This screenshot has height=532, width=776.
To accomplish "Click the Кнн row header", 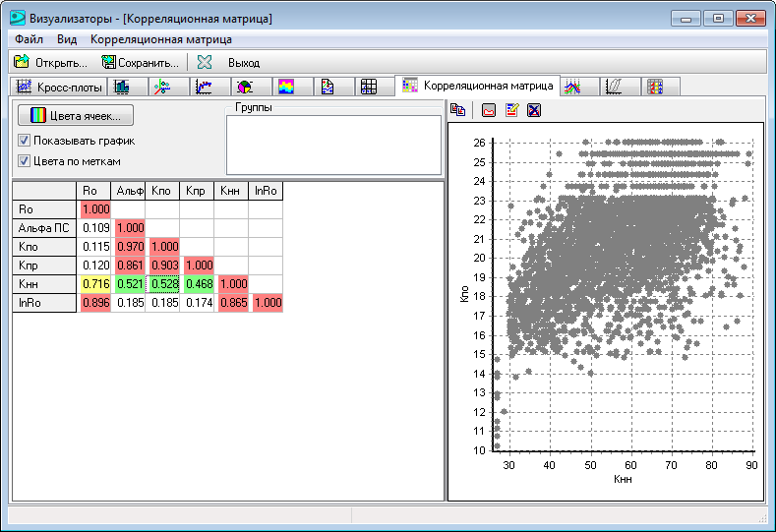I will click(x=44, y=284).
